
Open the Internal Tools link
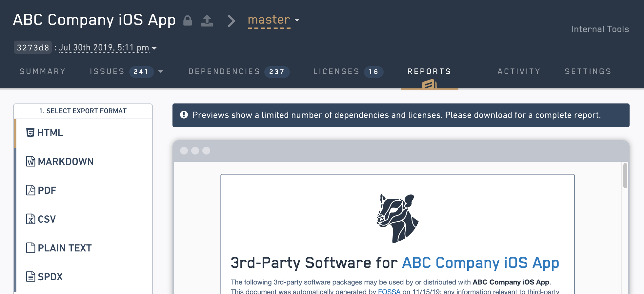[x=600, y=29]
